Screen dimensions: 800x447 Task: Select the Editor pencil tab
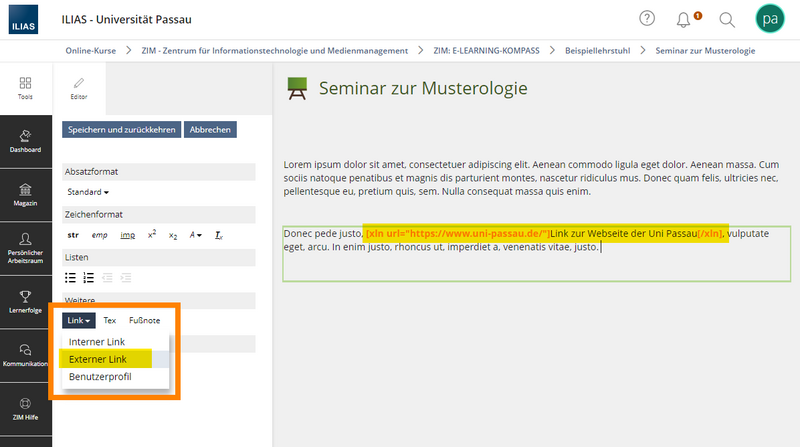point(79,88)
